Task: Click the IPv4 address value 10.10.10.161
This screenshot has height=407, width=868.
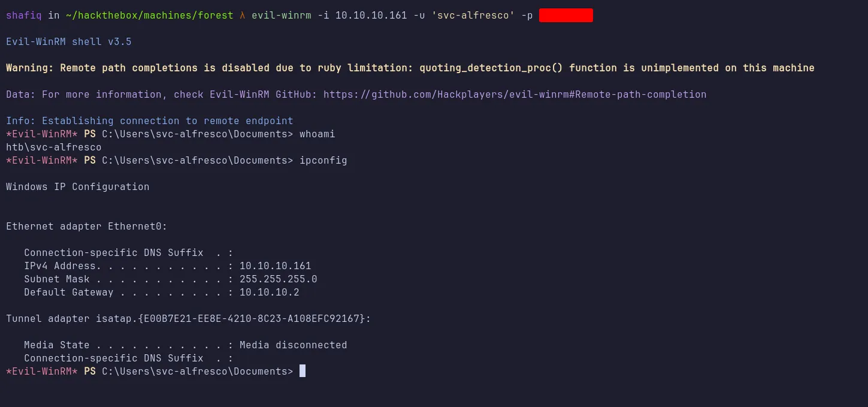Action: click(275, 266)
